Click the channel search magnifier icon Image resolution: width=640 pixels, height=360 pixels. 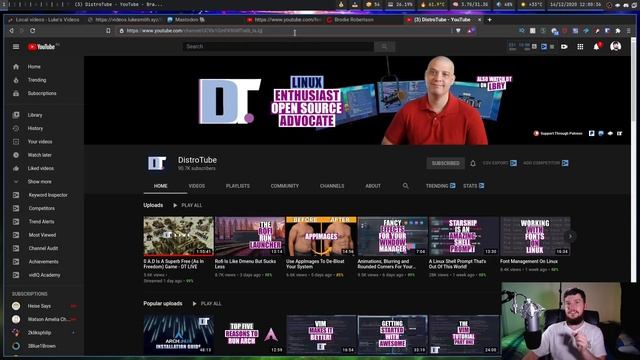(405, 186)
